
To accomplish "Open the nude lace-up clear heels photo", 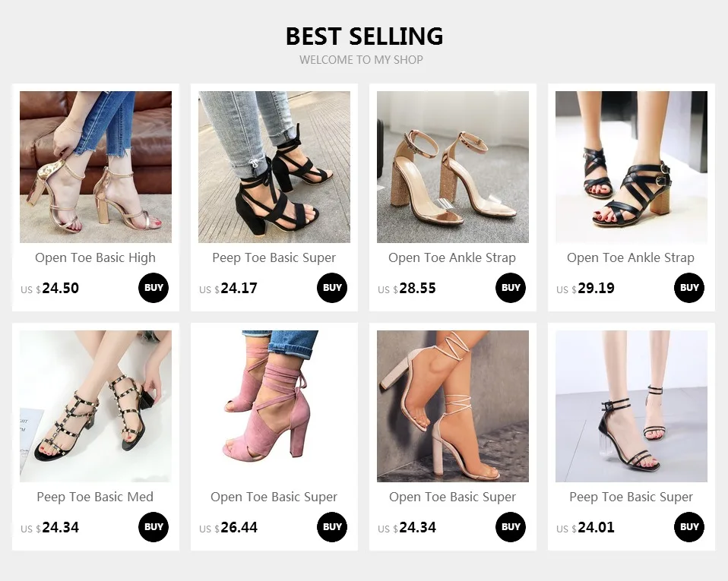I will (453, 406).
